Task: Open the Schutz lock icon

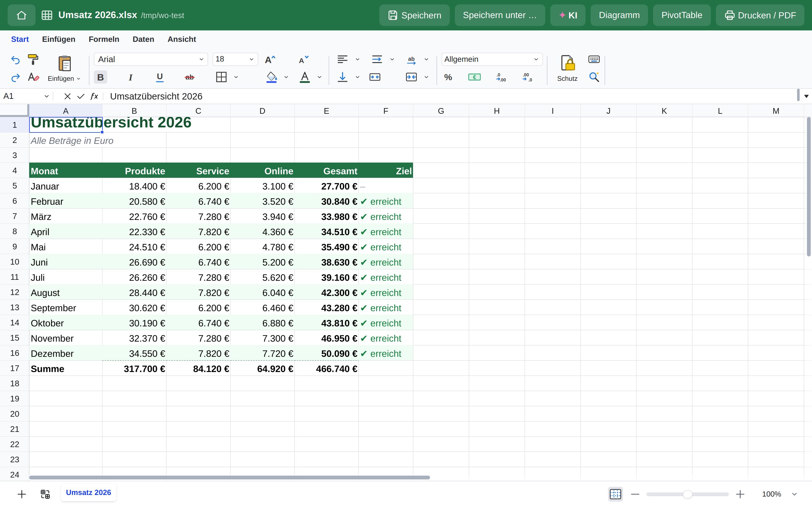Action: [567, 63]
